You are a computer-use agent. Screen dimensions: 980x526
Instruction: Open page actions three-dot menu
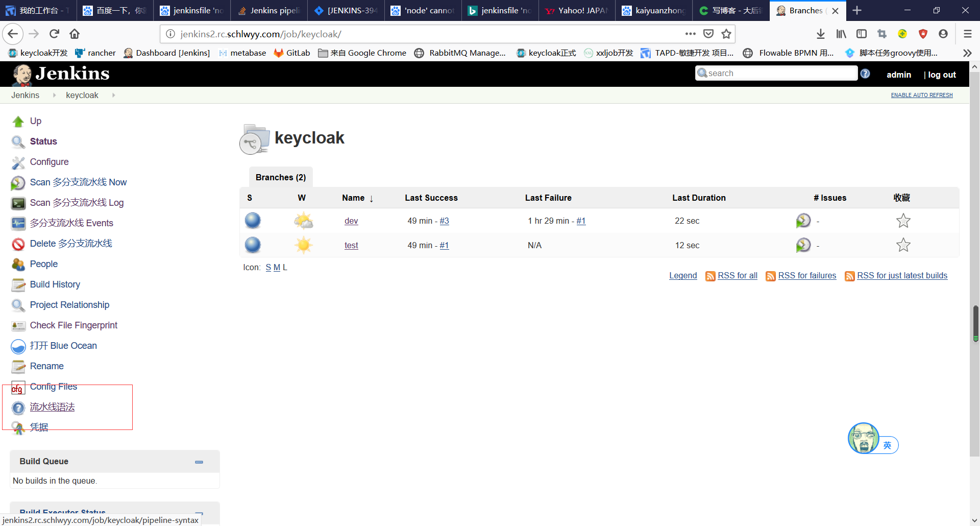click(x=691, y=34)
